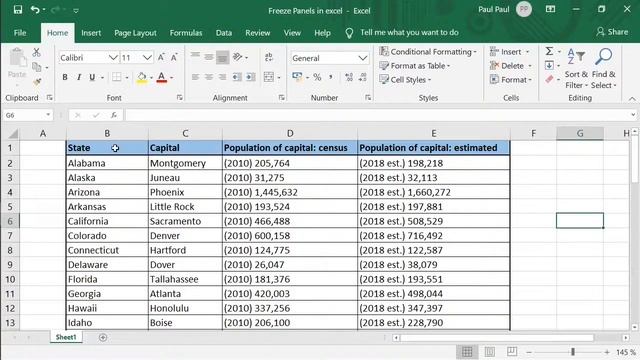Collapse the ribbon with the chevron
640x360 pixels.
pos(632,99)
